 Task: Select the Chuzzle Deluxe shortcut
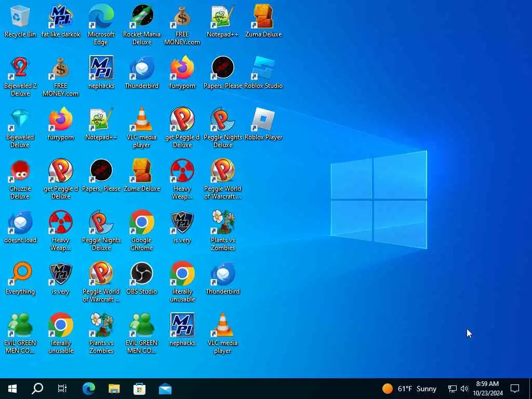coord(20,179)
